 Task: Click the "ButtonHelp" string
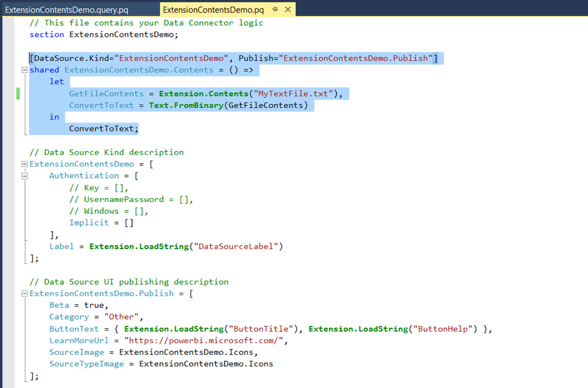coord(443,329)
